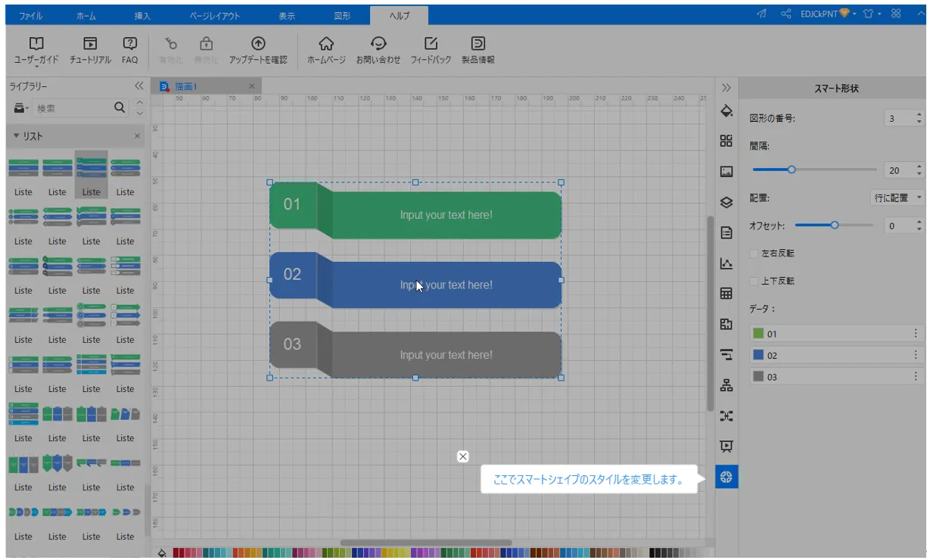Click the FAQ icon in ribbon
This screenshot has height=560, width=927.
tap(129, 44)
